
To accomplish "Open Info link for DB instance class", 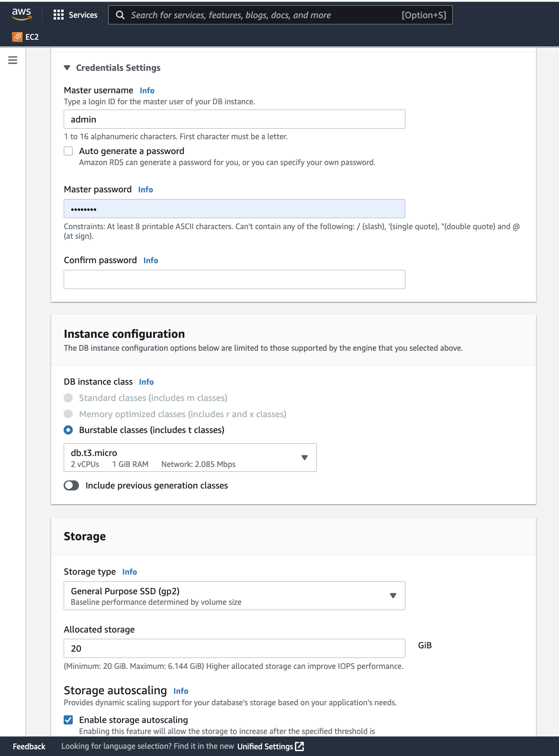I will coord(146,382).
